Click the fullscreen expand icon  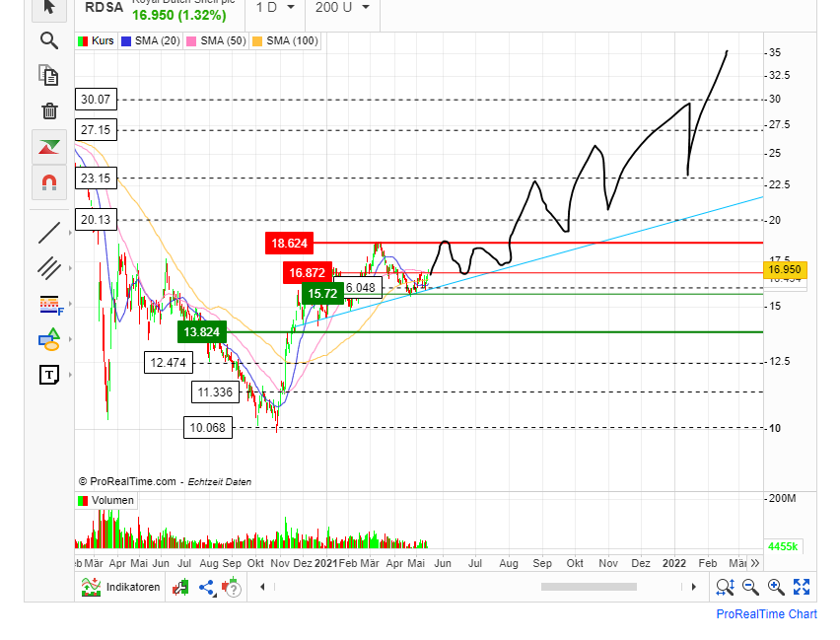pos(802,587)
